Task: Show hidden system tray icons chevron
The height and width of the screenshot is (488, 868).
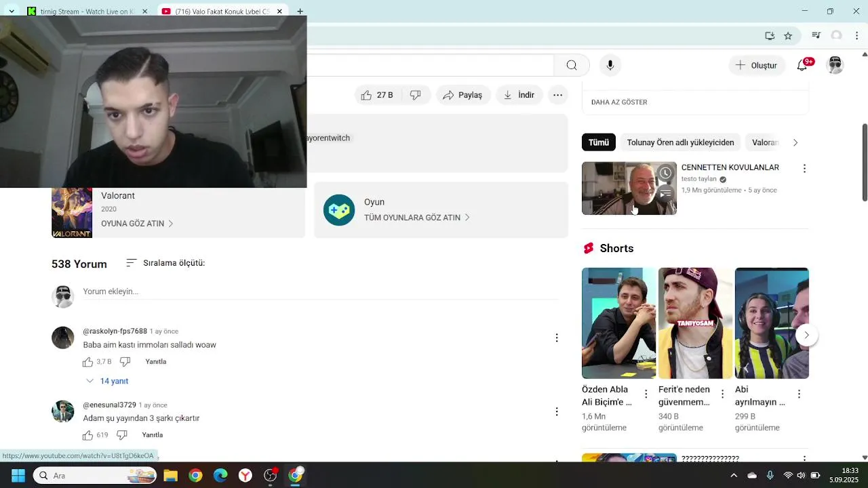Action: click(734, 476)
